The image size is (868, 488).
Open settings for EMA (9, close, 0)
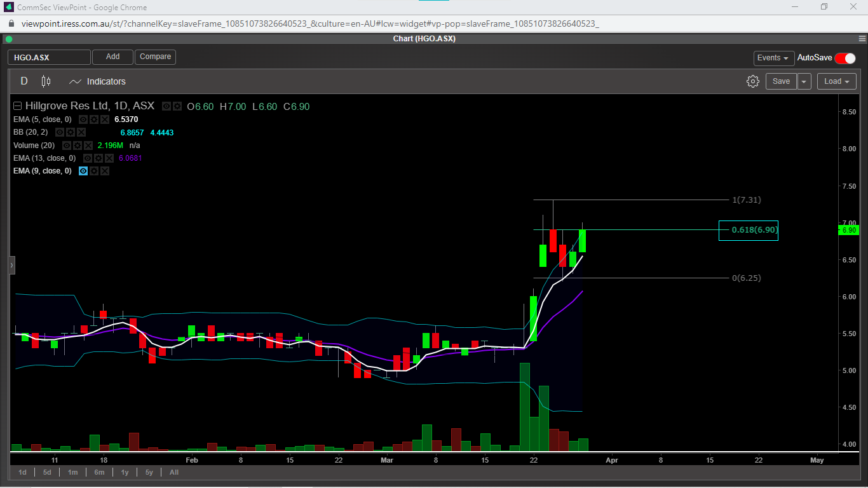tap(94, 171)
